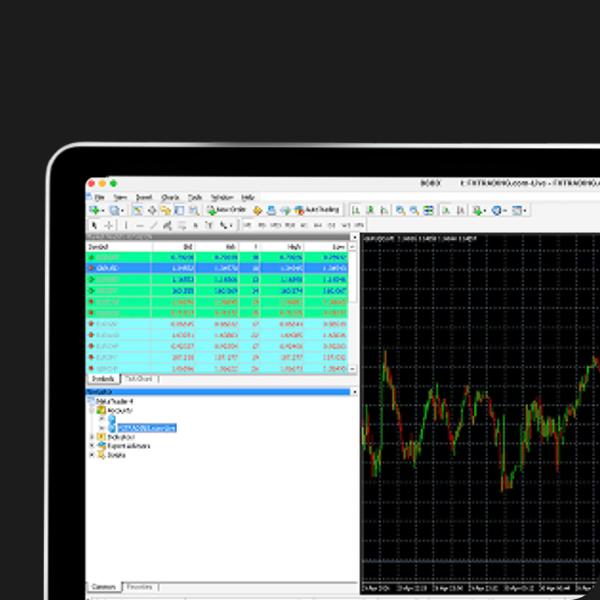Click the New Order button
Image resolution: width=600 pixels, height=600 pixels.
click(227, 210)
